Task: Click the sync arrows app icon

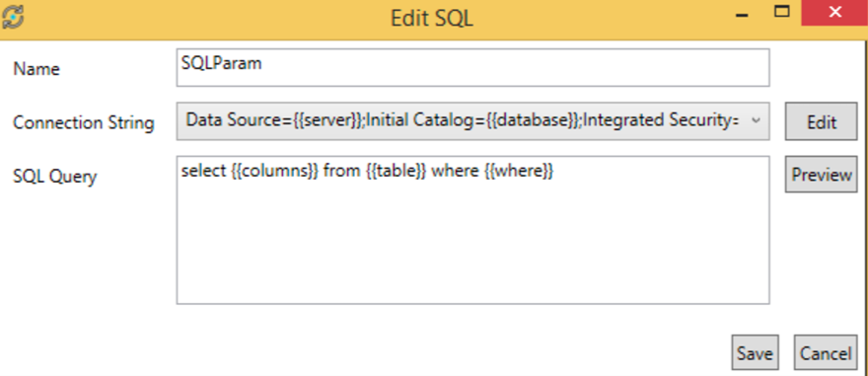Action: click(x=13, y=19)
